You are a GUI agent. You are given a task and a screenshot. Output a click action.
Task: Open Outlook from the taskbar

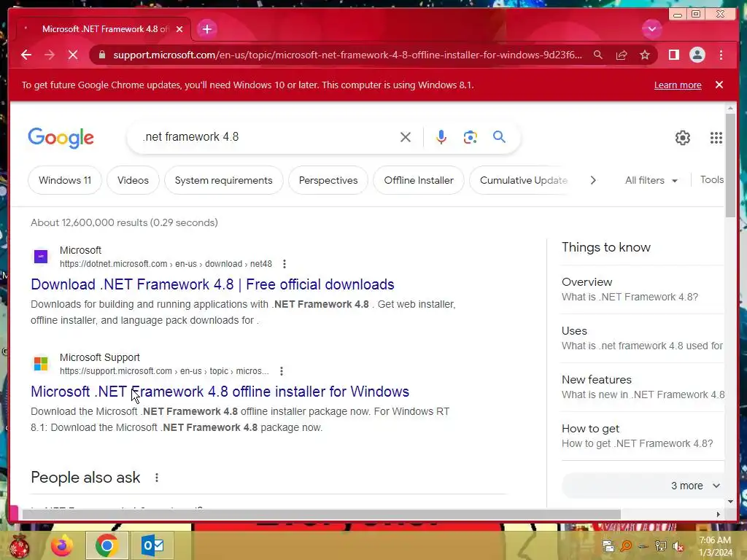click(152, 545)
